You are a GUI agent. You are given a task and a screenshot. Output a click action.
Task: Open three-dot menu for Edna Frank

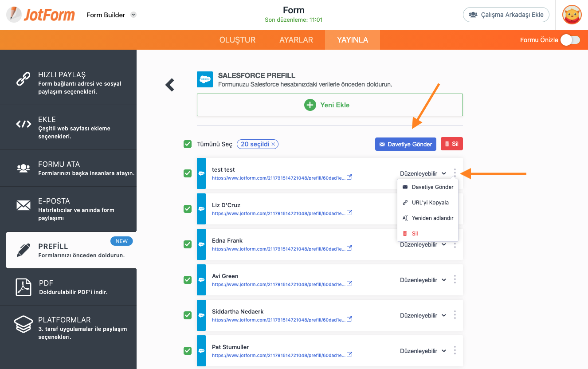(x=455, y=244)
